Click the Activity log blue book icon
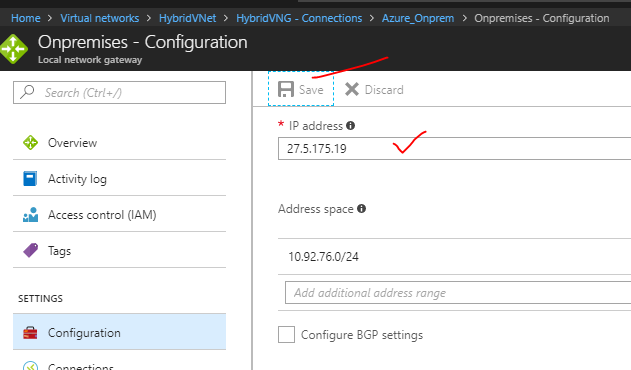The height and width of the screenshot is (370, 631). tap(30, 178)
